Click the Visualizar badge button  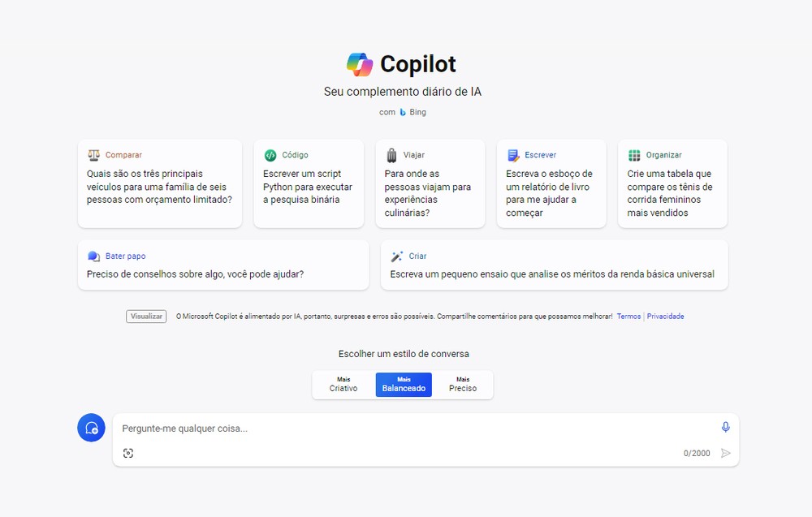146,317
